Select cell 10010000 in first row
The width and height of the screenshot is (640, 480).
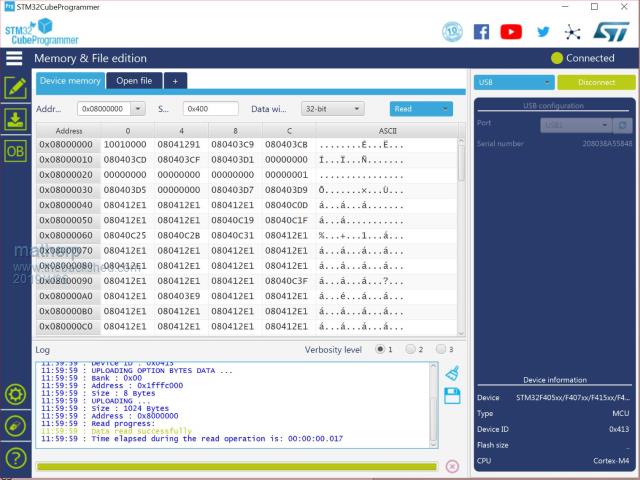[125, 144]
